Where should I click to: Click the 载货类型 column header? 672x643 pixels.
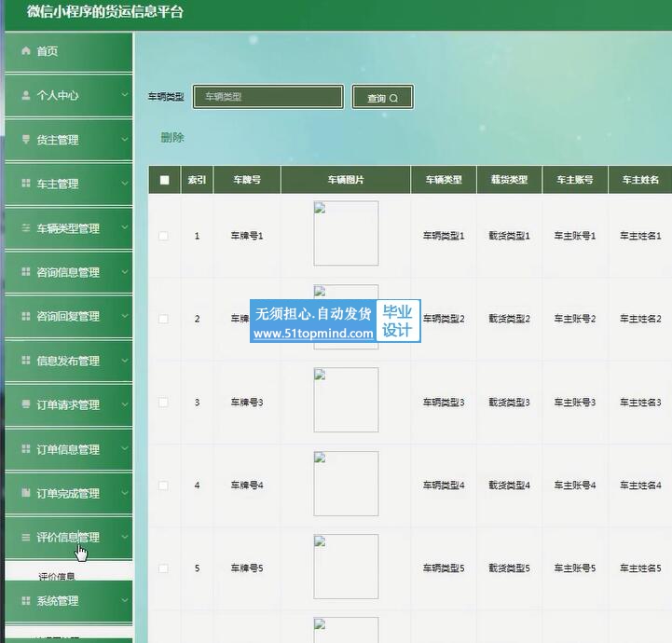[x=509, y=180]
